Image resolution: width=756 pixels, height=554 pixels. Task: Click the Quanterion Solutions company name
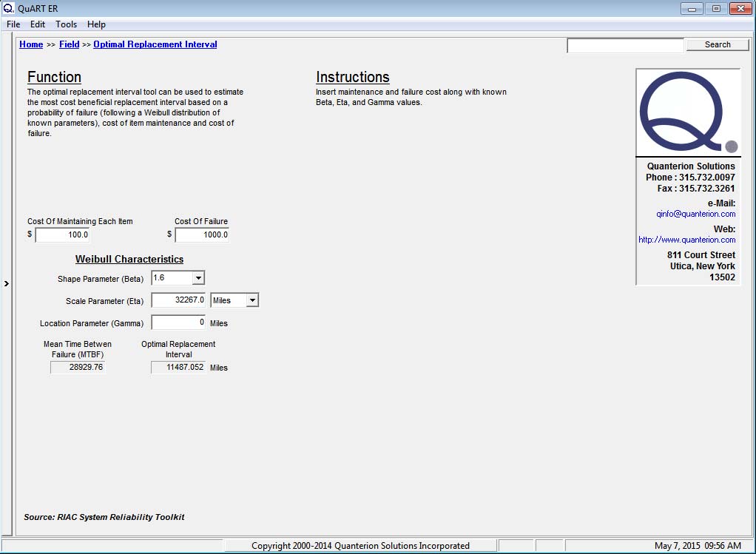(x=691, y=166)
